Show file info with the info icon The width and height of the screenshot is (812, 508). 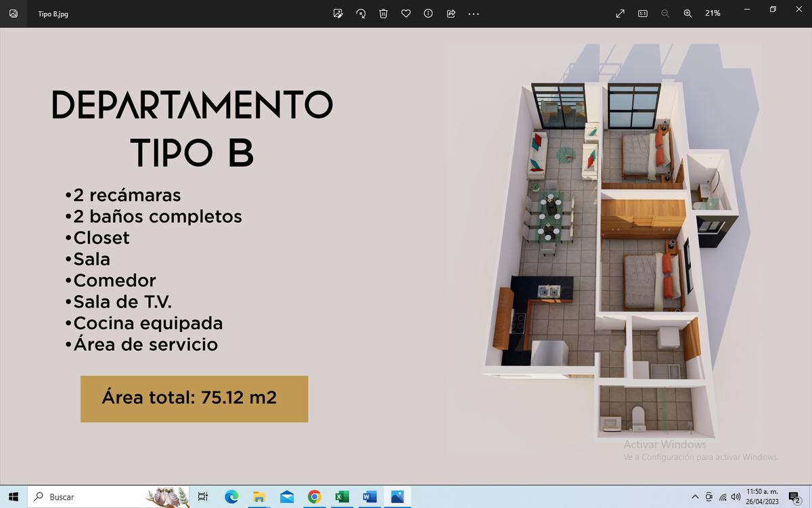[428, 14]
